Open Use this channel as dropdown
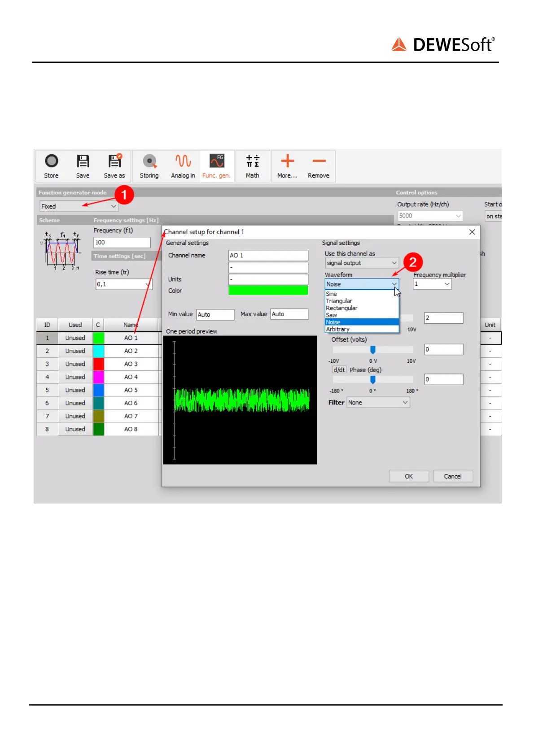534x756 pixels. point(362,263)
